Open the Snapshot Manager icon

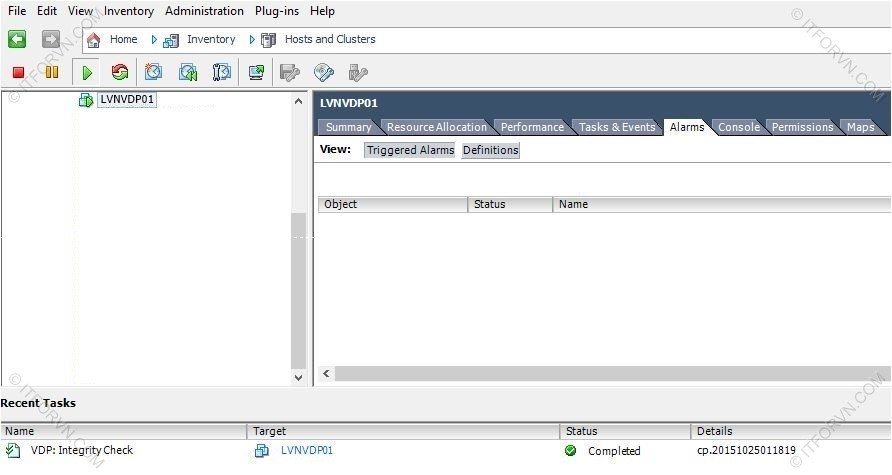[x=222, y=72]
